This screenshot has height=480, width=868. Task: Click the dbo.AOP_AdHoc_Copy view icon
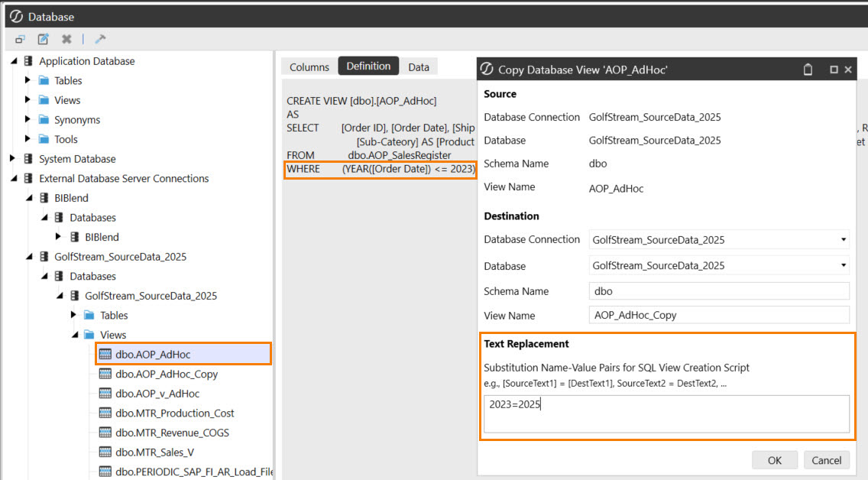(105, 374)
